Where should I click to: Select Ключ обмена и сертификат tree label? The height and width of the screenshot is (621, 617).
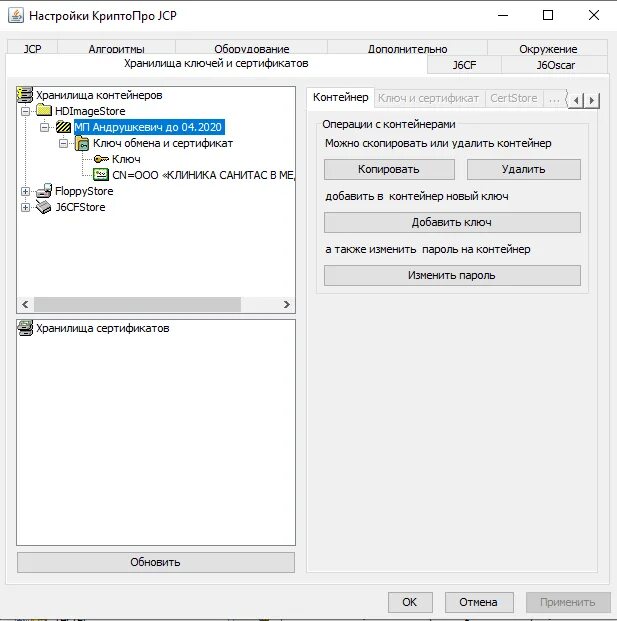(x=163, y=143)
